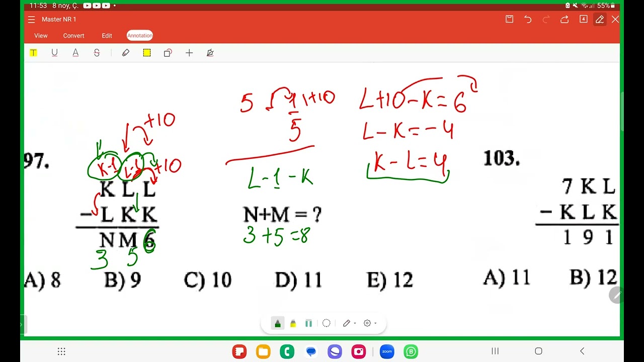Open the Edit tab

107,36
